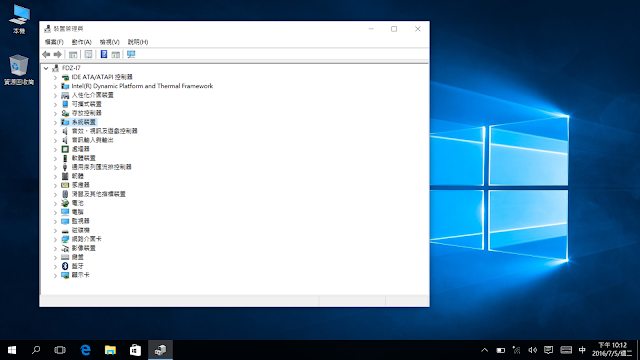Click the USB plug icon beside 通用序列匯流排控制器
The image size is (640, 360).
click(x=65, y=167)
